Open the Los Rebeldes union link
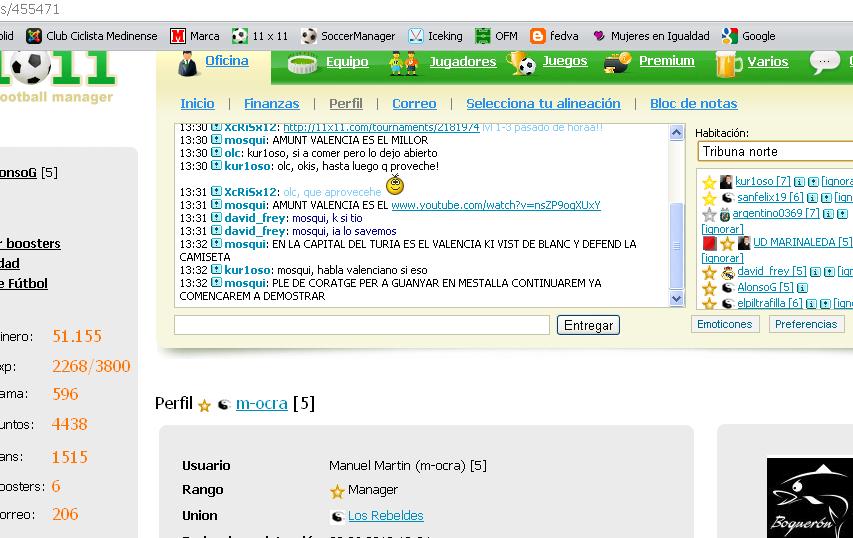853x538 pixels. tap(385, 516)
